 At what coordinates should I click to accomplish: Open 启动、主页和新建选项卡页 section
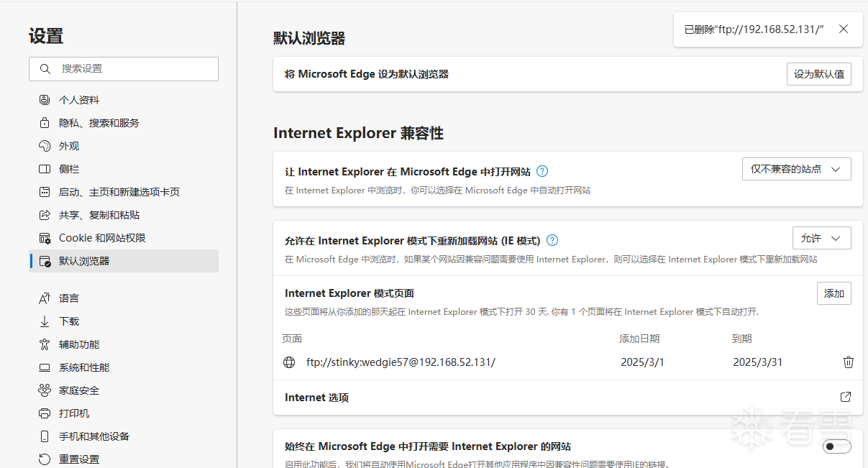point(124,192)
